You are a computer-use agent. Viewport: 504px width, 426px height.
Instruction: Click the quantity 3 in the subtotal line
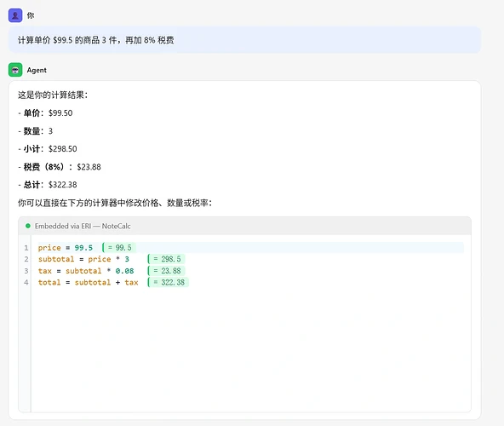pyautogui.click(x=127, y=259)
